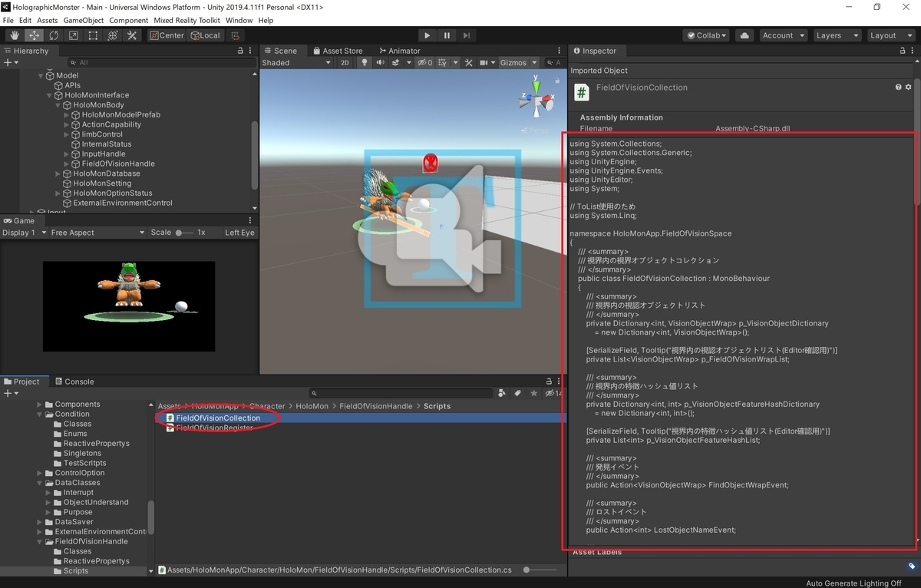Screen dimensions: 921x588
Task: Open the Window menu
Action: 239,20
